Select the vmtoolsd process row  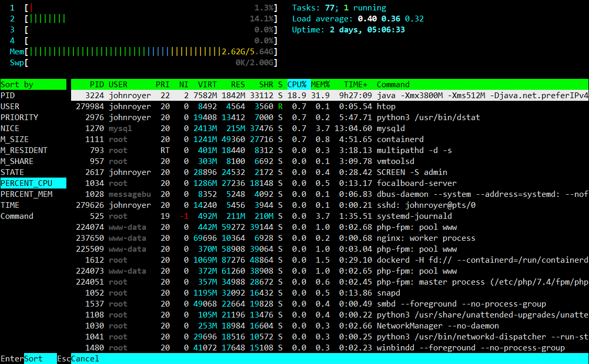tap(330, 161)
